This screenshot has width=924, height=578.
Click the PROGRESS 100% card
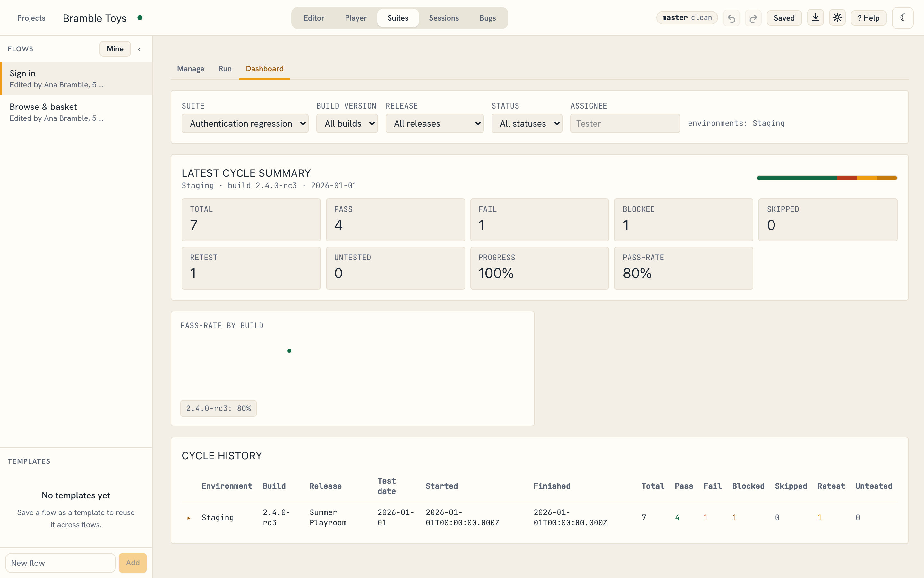[x=540, y=268]
